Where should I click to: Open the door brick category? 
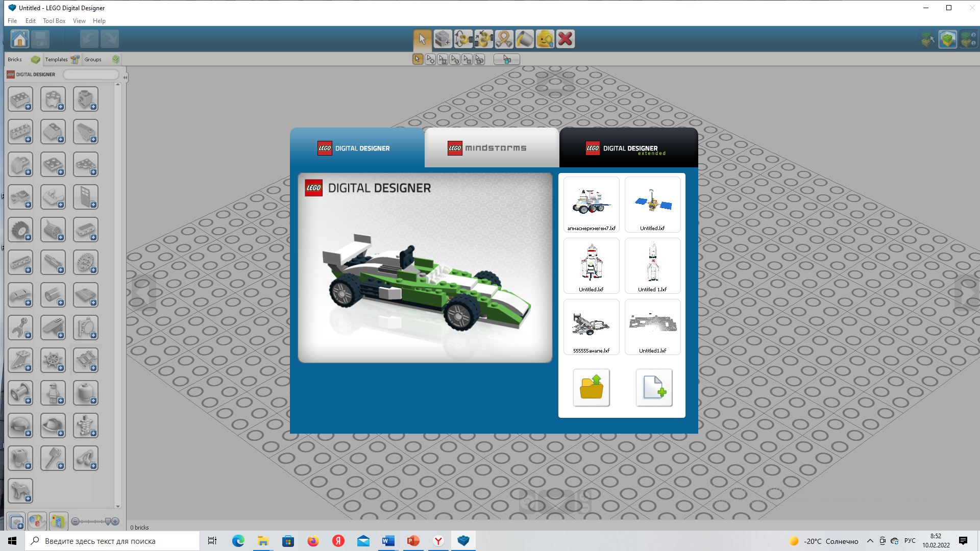86,197
